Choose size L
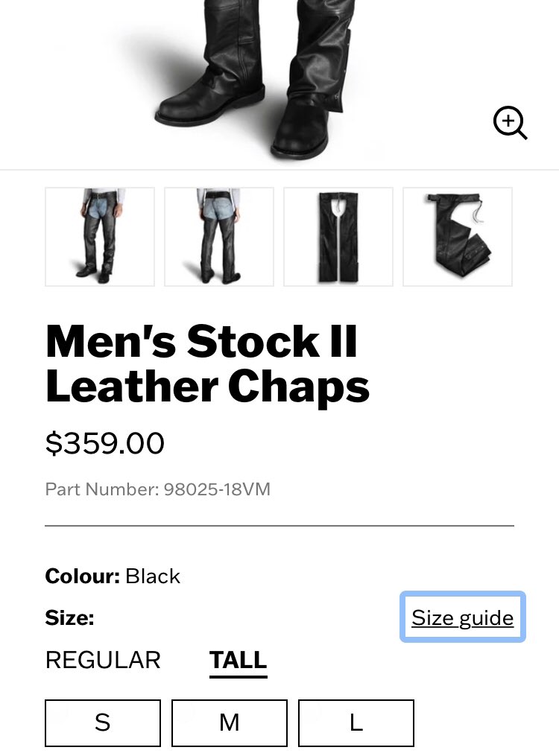 (x=356, y=722)
